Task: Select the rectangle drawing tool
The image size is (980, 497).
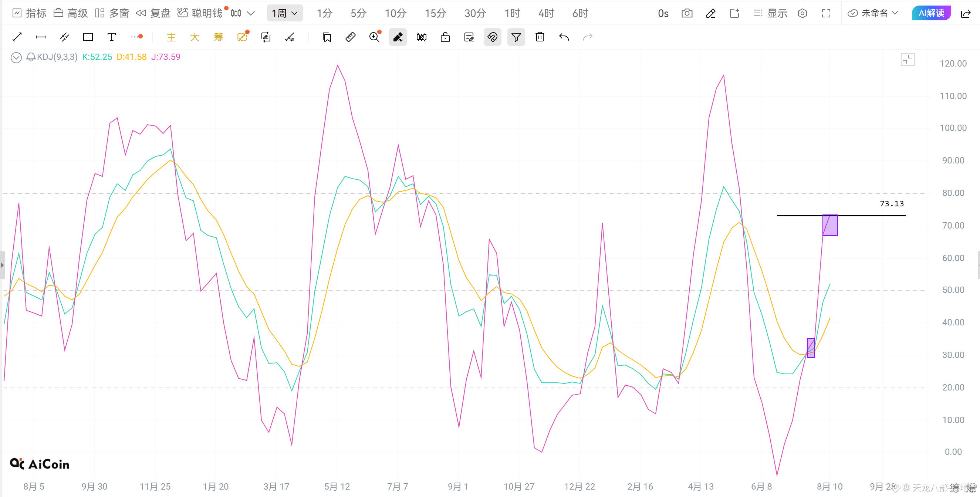Action: click(88, 37)
